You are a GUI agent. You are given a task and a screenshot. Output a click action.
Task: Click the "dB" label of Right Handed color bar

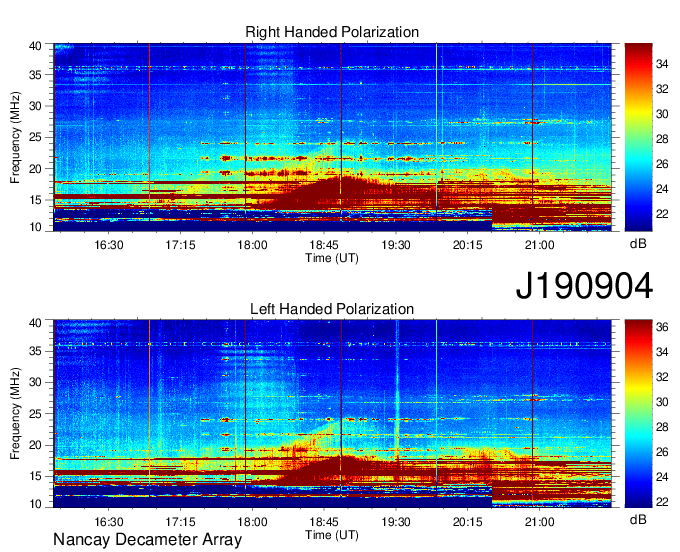pyautogui.click(x=638, y=244)
